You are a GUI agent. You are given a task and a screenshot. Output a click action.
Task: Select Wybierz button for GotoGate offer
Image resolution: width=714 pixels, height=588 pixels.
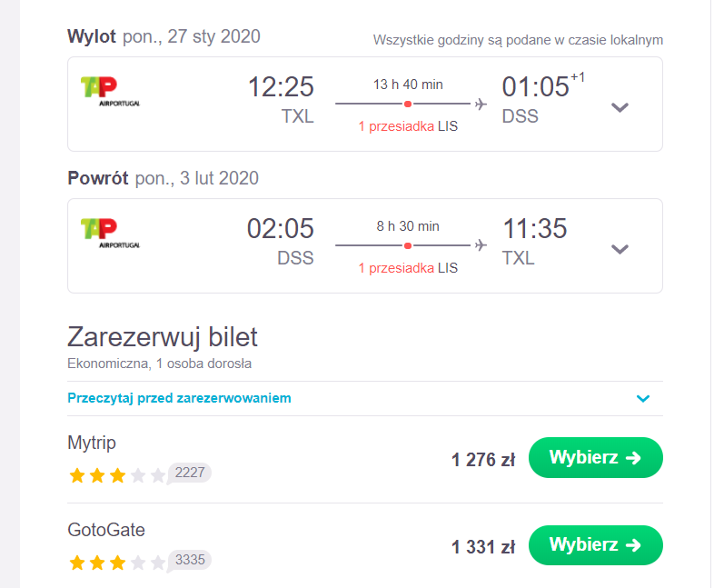[596, 545]
